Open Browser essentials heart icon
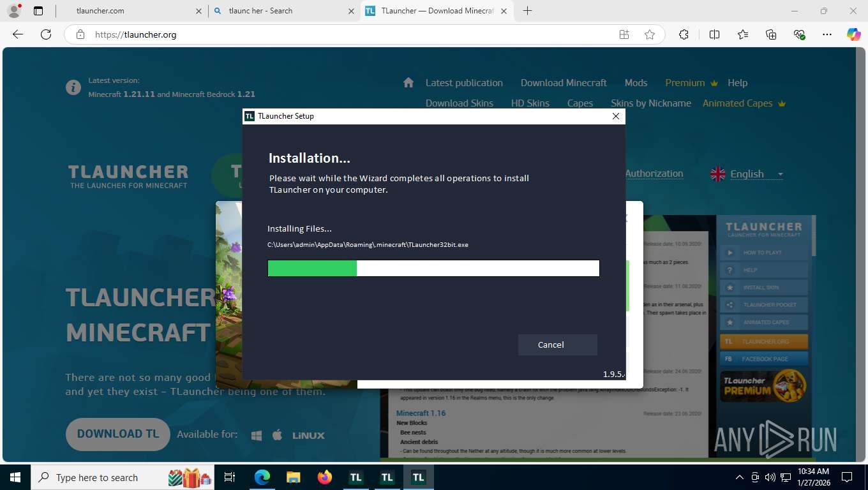Viewport: 868px width, 490px height. pos(799,34)
